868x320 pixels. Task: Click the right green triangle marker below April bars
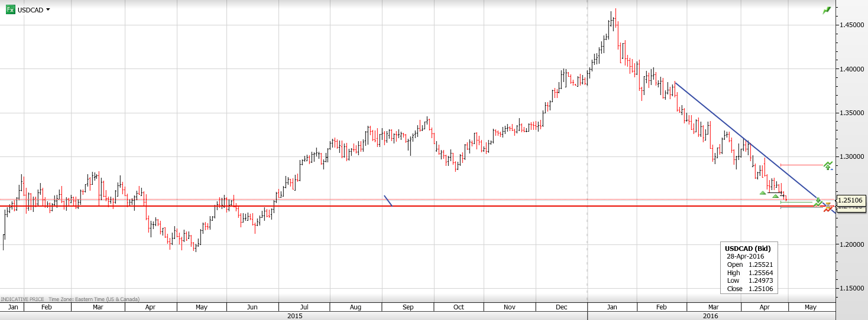point(775,195)
